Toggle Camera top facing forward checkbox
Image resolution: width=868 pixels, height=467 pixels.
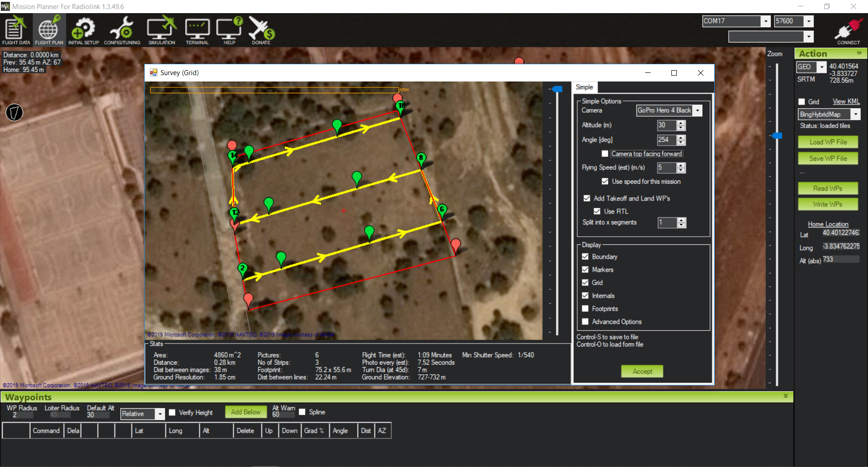pos(605,154)
